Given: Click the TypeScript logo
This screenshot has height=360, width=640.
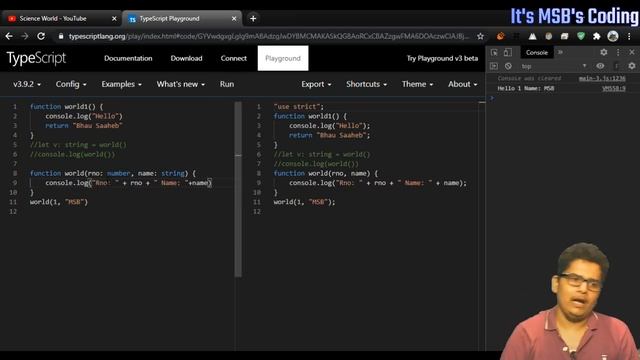Looking at the screenshot, I should click(x=36, y=58).
